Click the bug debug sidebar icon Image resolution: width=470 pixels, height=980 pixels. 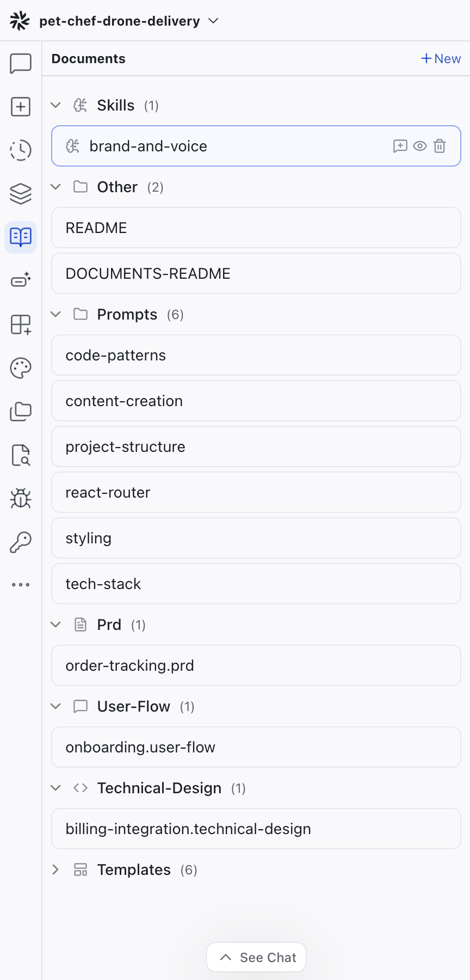point(21,498)
